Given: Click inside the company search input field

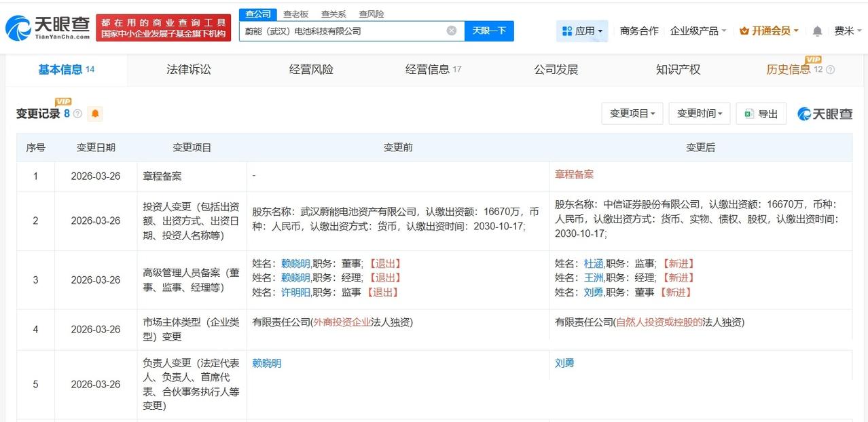Looking at the screenshot, I should point(340,30).
